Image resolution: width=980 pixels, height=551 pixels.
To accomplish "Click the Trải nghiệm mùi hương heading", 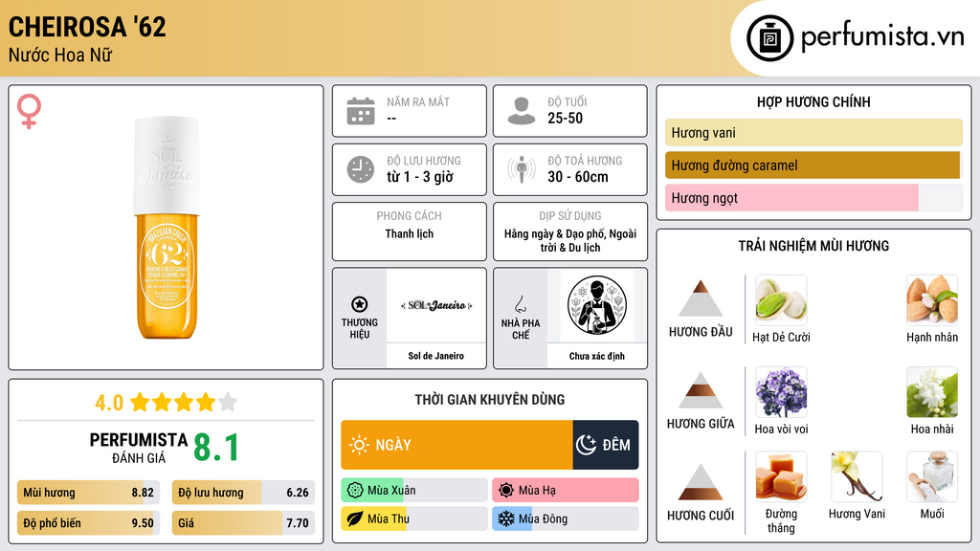I will coord(813,246).
